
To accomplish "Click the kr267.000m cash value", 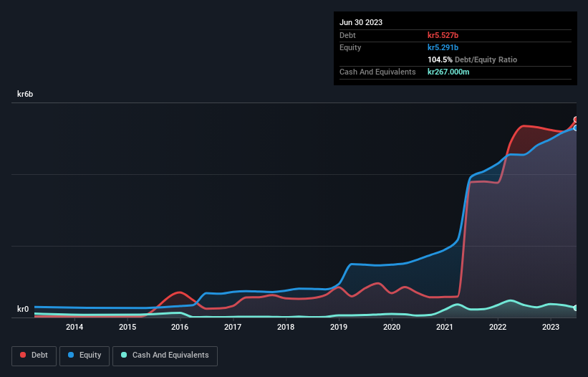I will click(x=448, y=72).
